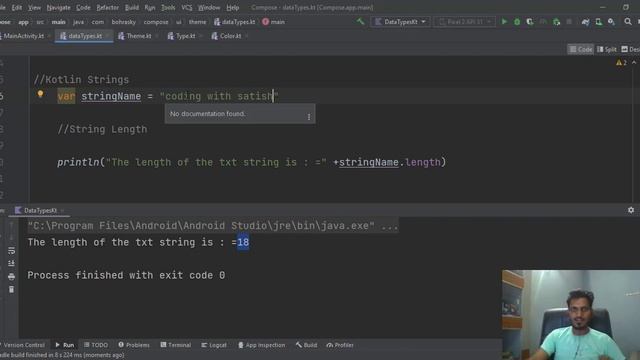The width and height of the screenshot is (640, 360).
Task: Open the Code menu
Action: (x=83, y=7)
